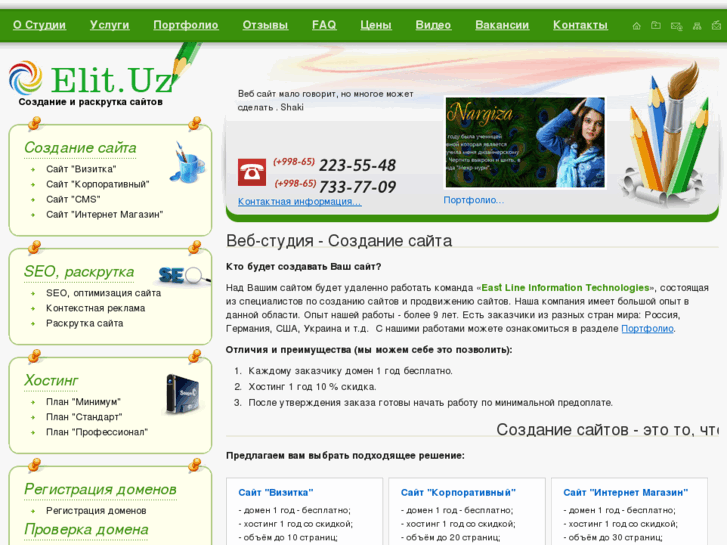Screen dimensions: 727x545
Task: Click the Портфолио... link under the banner
Action: pyautogui.click(x=473, y=200)
